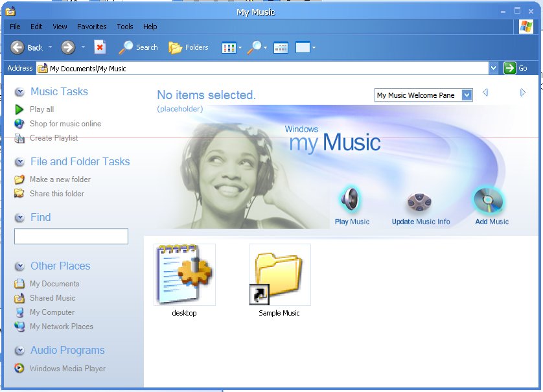Viewport: 543px width, 392px height.
Task: Click the green Go arrow button
Action: point(510,68)
